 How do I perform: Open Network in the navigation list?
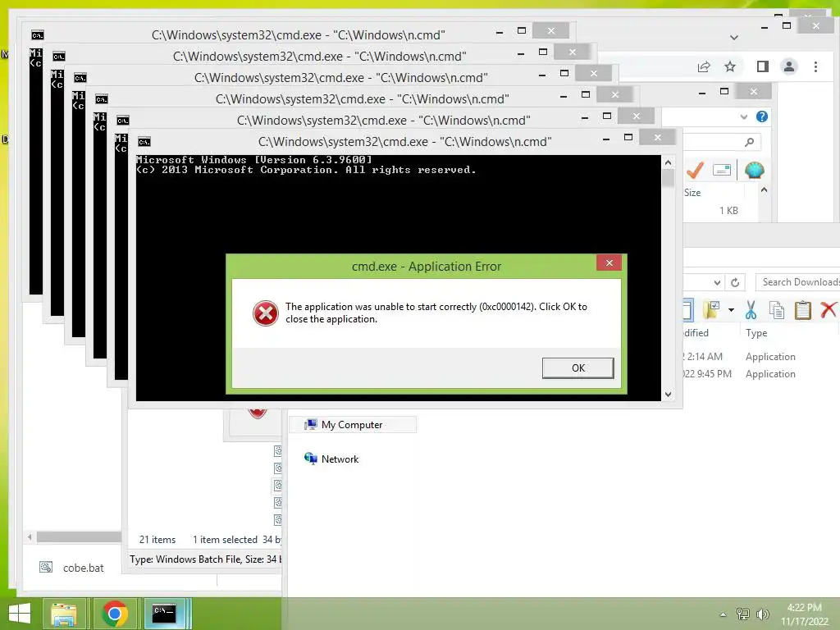point(331,459)
